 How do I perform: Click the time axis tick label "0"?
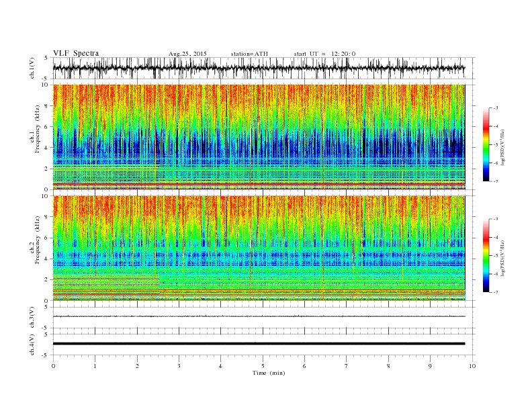pyautogui.click(x=53, y=366)
